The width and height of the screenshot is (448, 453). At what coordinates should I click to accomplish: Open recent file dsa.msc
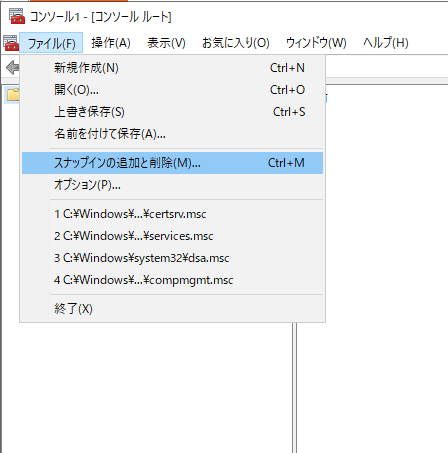tap(172, 258)
